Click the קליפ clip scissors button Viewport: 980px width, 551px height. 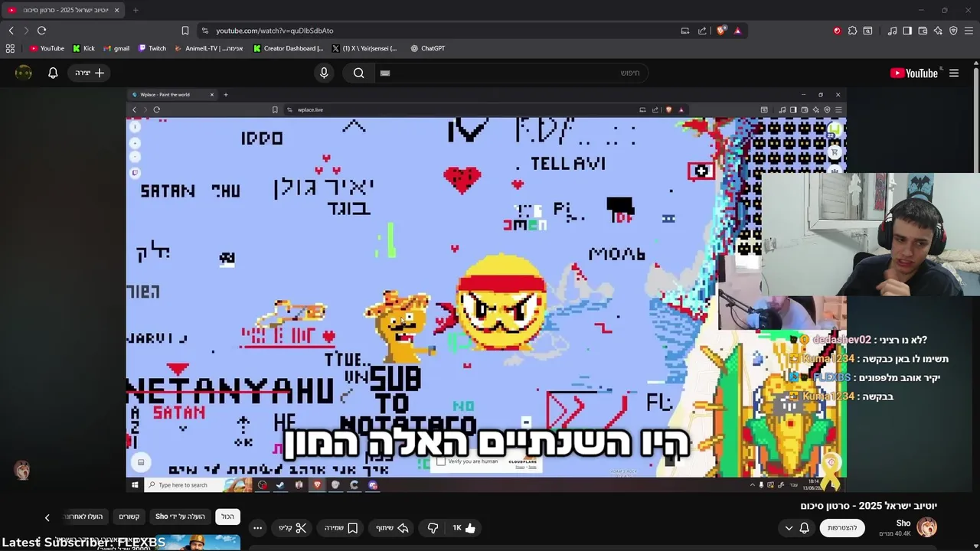pyautogui.click(x=292, y=528)
